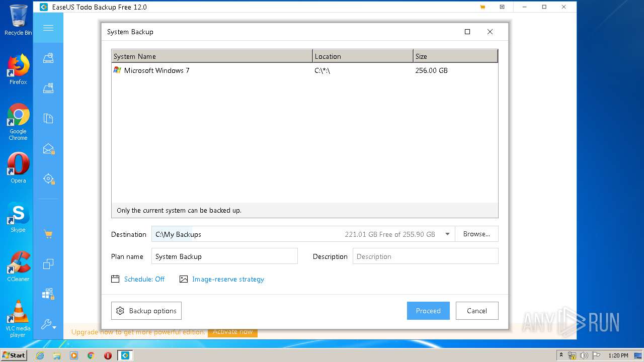
Task: Click the Destination path field
Action: point(303,234)
